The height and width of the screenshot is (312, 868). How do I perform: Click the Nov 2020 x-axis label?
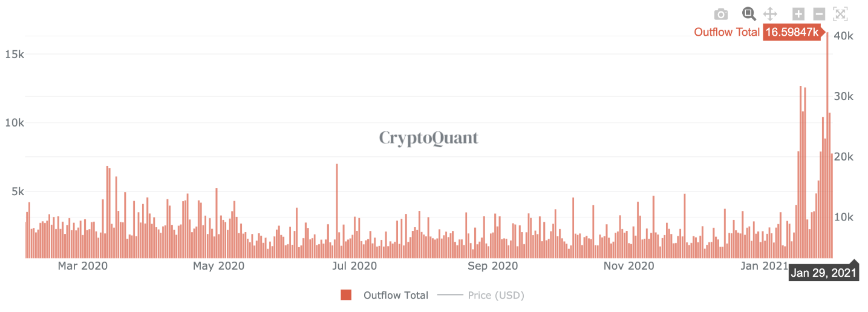[629, 266]
